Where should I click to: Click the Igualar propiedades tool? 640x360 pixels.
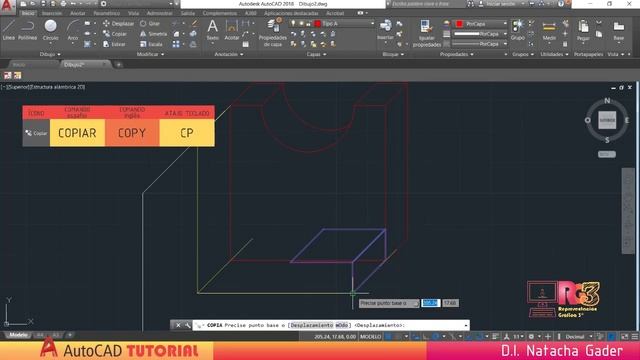click(427, 33)
